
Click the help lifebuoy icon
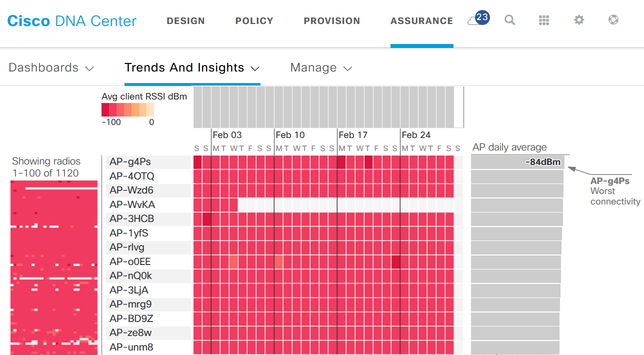click(x=613, y=20)
